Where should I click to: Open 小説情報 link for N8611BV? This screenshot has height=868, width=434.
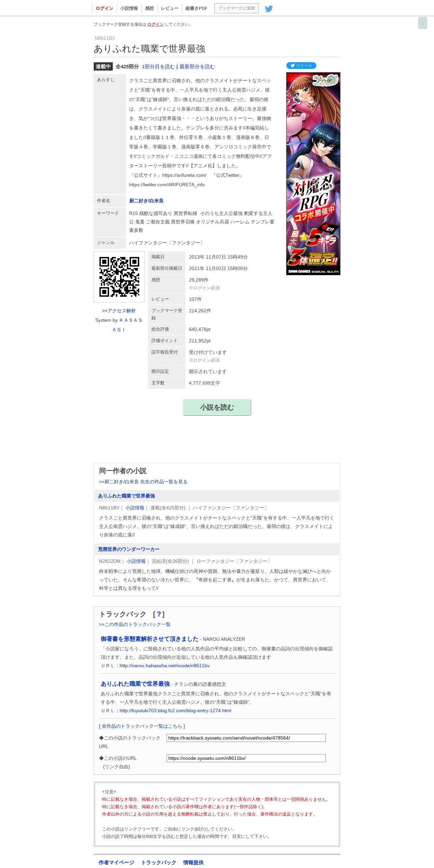point(135,508)
